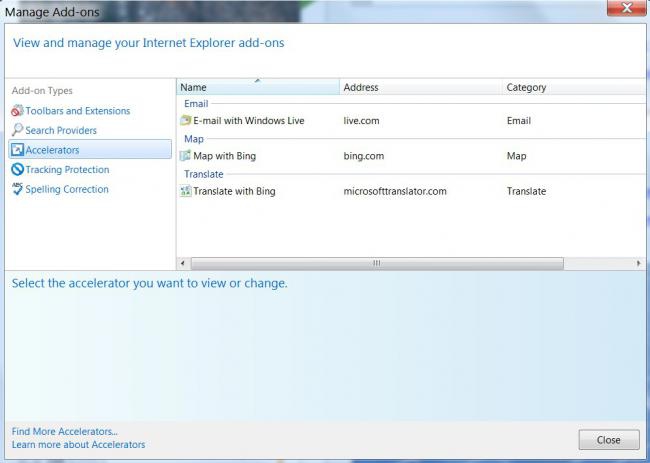Click the horizontal scrollbar thumb
This screenshot has width=650, height=463.
click(377, 263)
